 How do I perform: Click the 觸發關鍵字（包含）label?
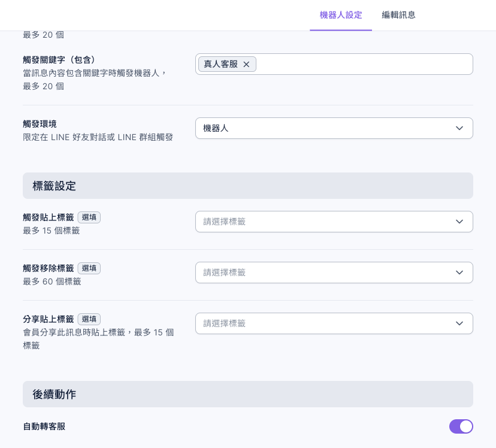tap(59, 60)
